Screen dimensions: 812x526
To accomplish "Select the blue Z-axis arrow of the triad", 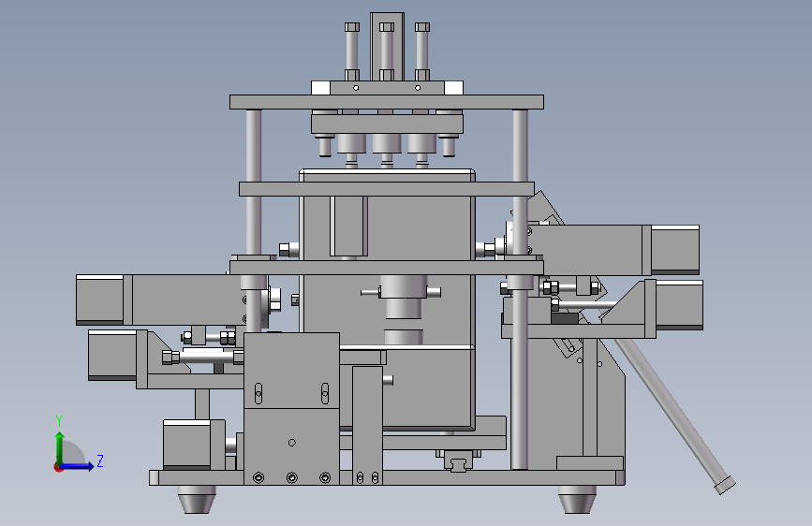I will (78, 466).
